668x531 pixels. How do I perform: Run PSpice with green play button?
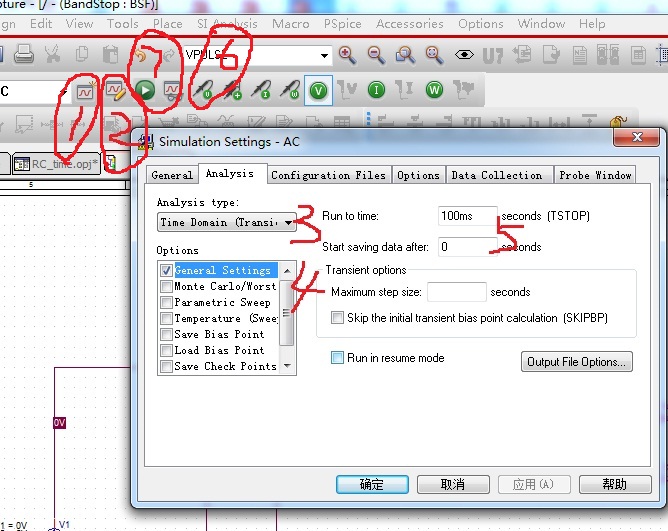coord(145,90)
